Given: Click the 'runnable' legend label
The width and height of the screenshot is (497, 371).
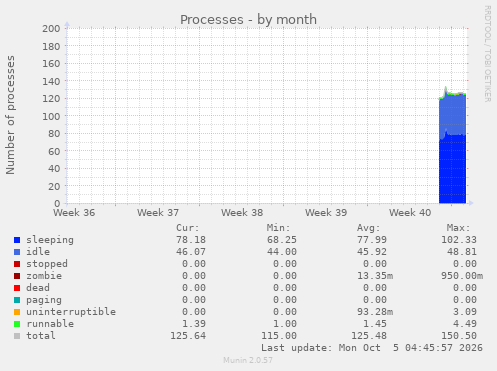Looking at the screenshot, I should pyautogui.click(x=50, y=324).
